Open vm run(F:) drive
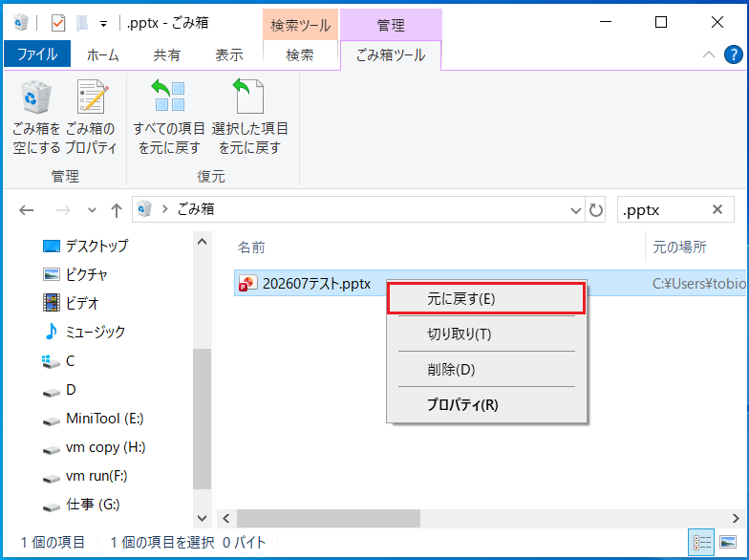The image size is (749, 560). tap(85, 476)
